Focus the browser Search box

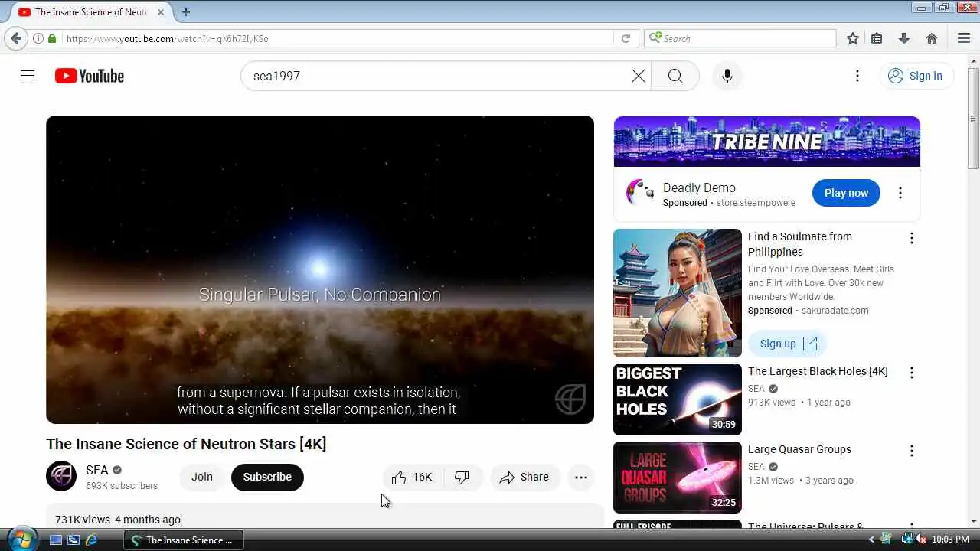pyautogui.click(x=740, y=38)
